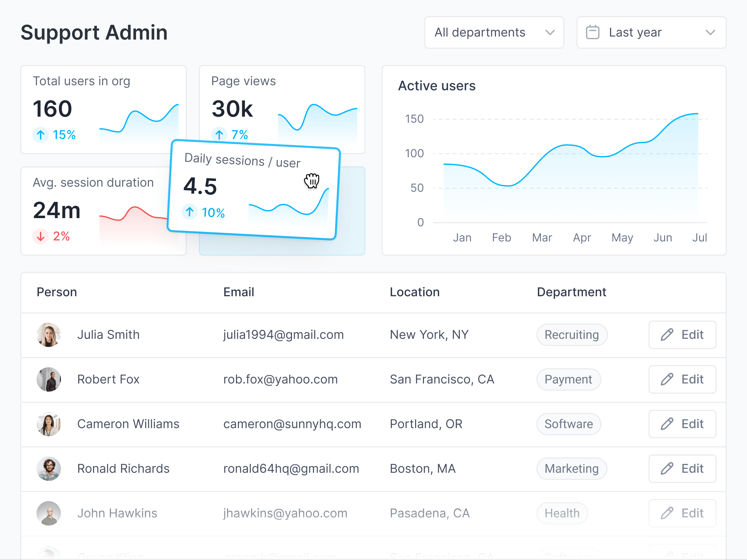The image size is (747, 560).
Task: Click the Daily sessions / user card
Action: tap(254, 189)
